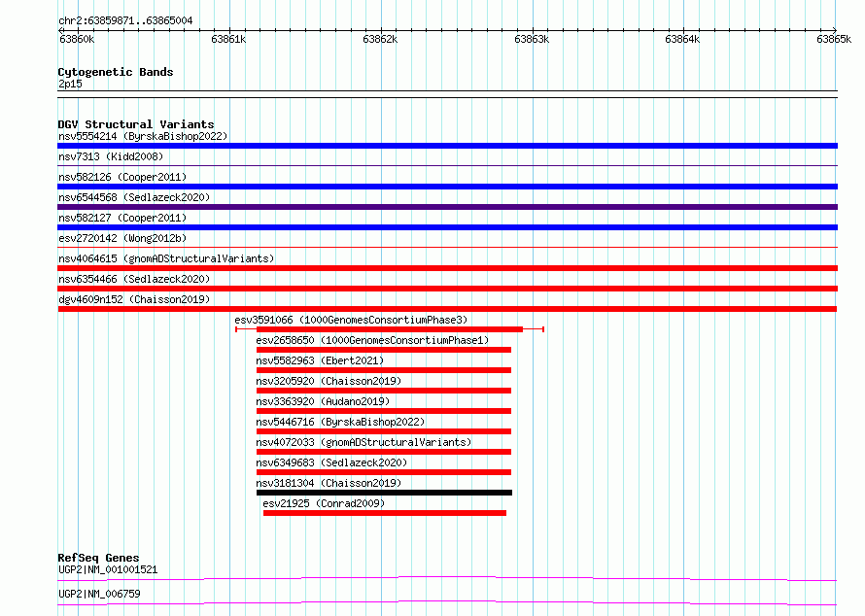Click the esv2720142 (Wong2012b) label
The image size is (865, 616).
tap(122, 238)
